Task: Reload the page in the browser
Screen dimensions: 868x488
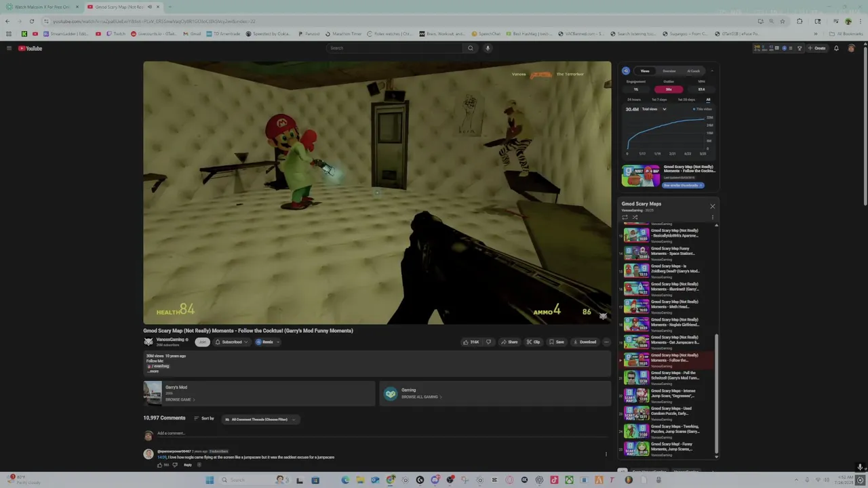Action: 31,21
